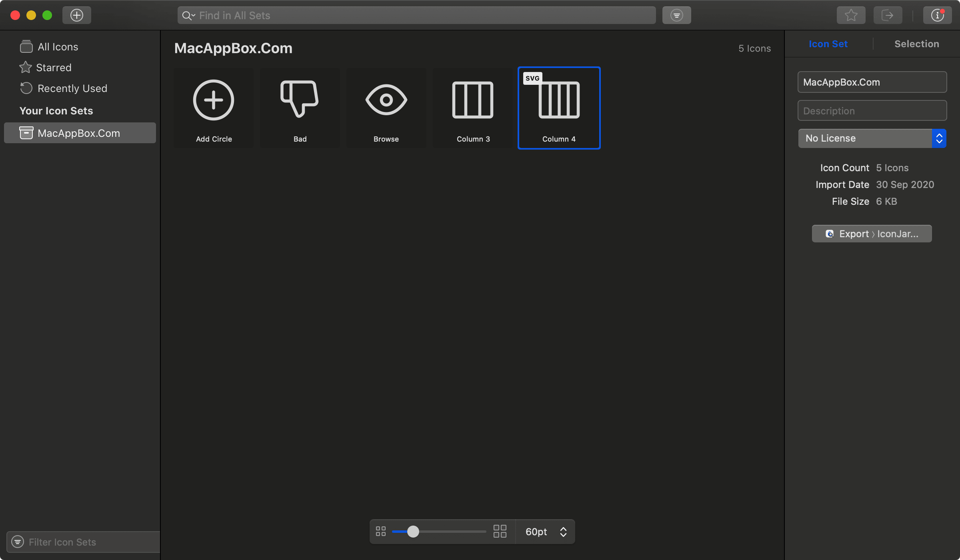Click the SVG badge on Column 4
This screenshot has height=560, width=960.
tap(532, 78)
